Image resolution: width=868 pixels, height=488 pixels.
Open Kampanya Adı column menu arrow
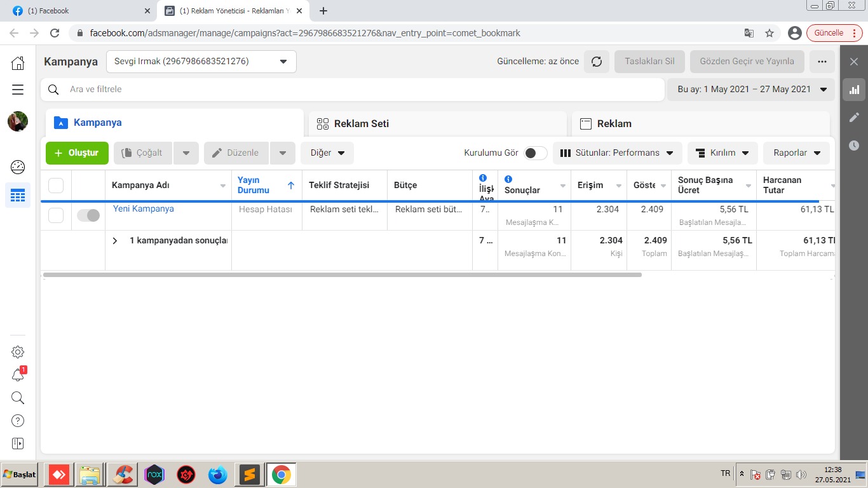click(223, 186)
